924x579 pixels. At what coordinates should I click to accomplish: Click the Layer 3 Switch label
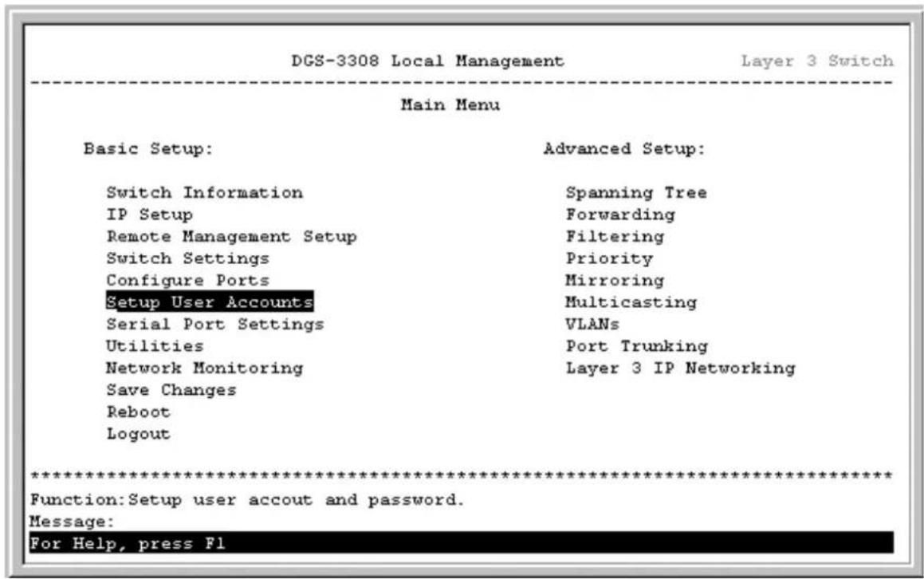coord(817,61)
